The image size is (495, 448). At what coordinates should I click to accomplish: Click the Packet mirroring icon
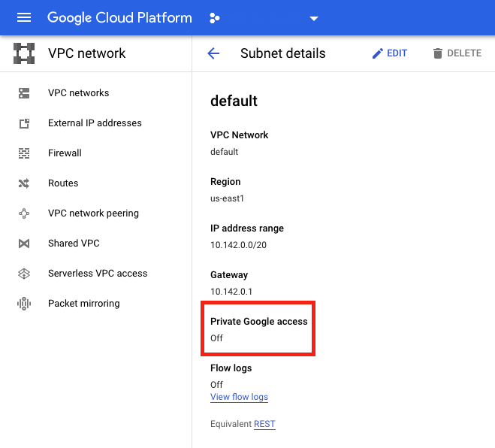(24, 304)
